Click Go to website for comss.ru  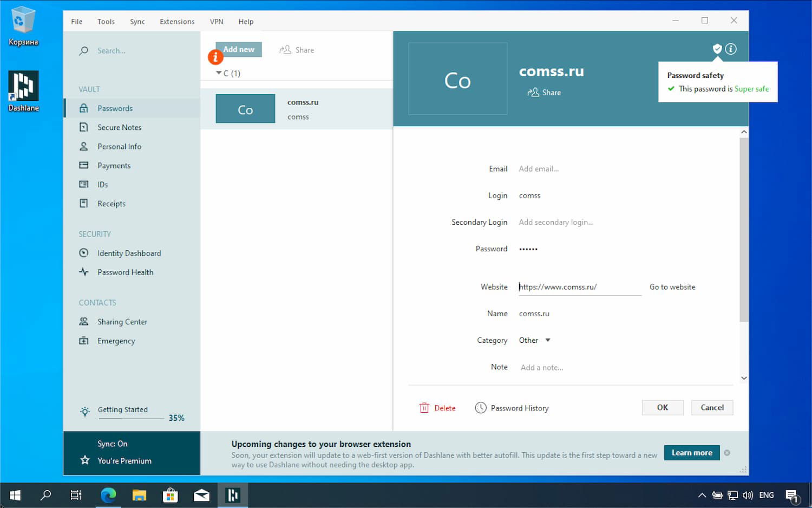click(672, 286)
